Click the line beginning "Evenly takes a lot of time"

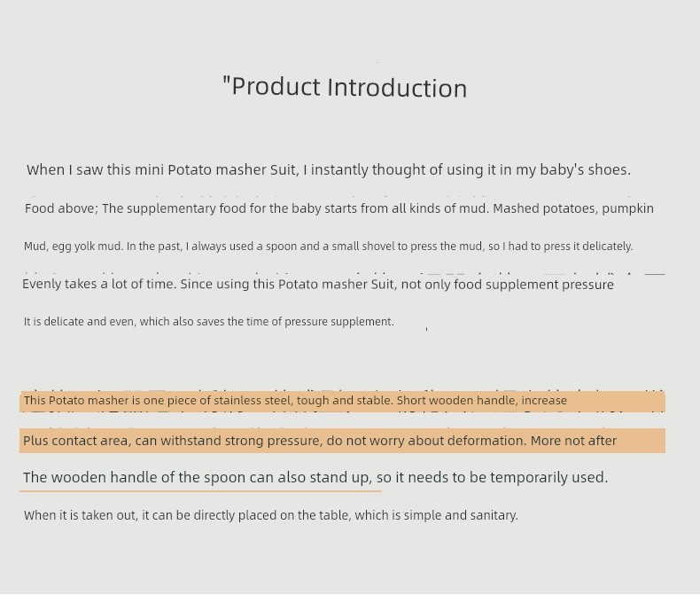click(x=318, y=285)
